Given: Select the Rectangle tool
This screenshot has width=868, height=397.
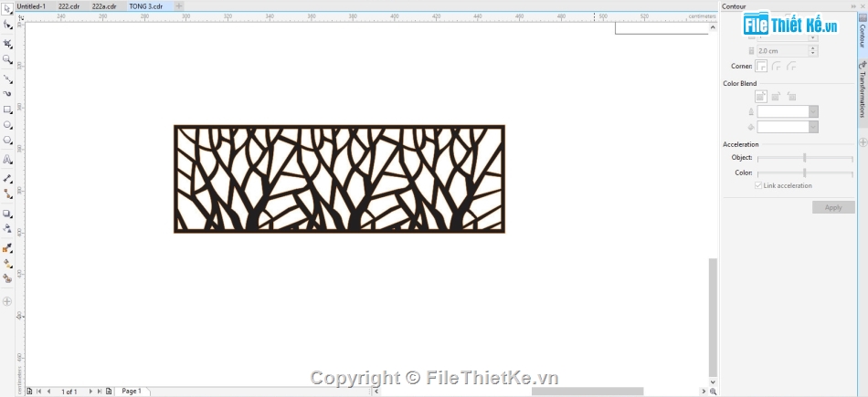Looking at the screenshot, I should (x=7, y=109).
